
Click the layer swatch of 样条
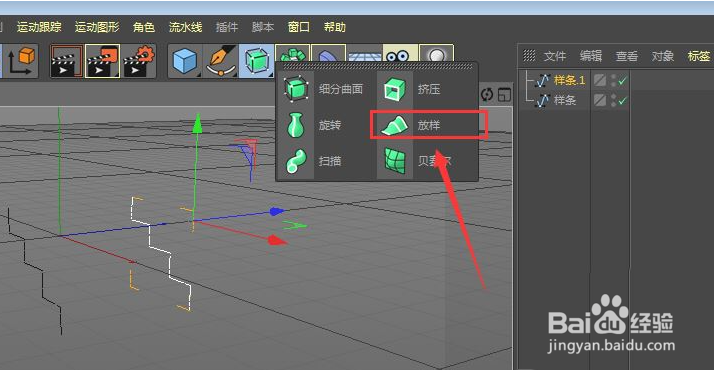[x=600, y=100]
